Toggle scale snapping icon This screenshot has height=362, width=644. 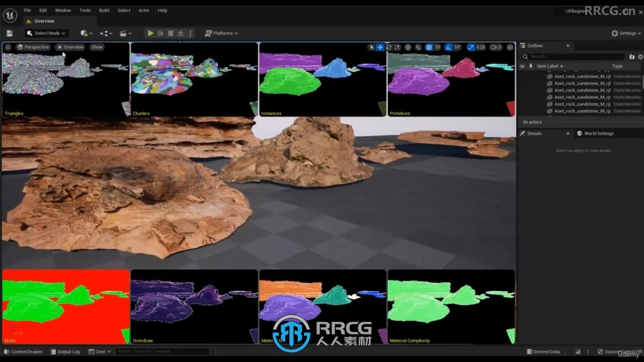pyautogui.click(x=470, y=47)
